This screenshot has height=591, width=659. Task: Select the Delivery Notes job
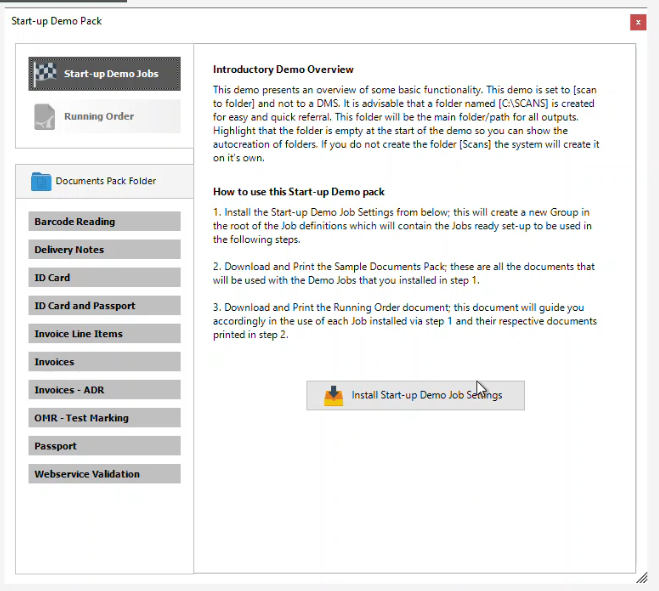[x=104, y=249]
